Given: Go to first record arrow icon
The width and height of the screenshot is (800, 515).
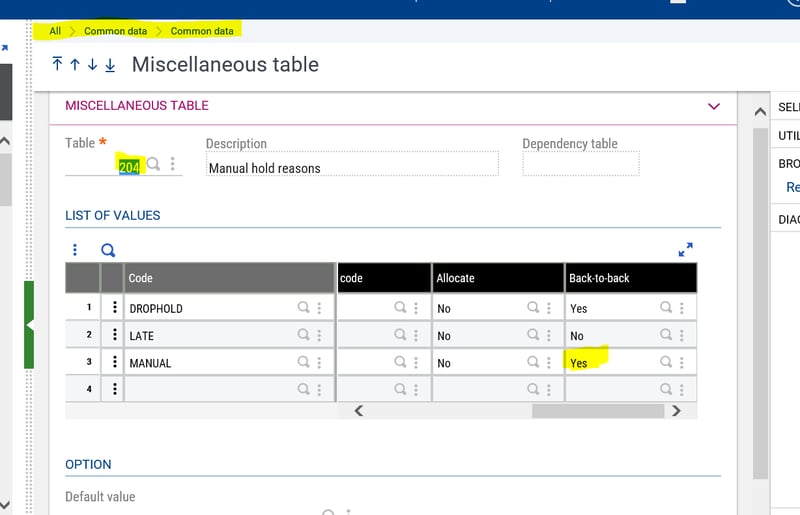Looking at the screenshot, I should coord(57,64).
